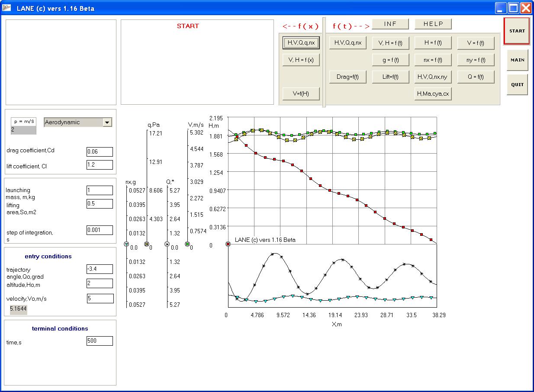Select the step of integration field

pos(100,230)
